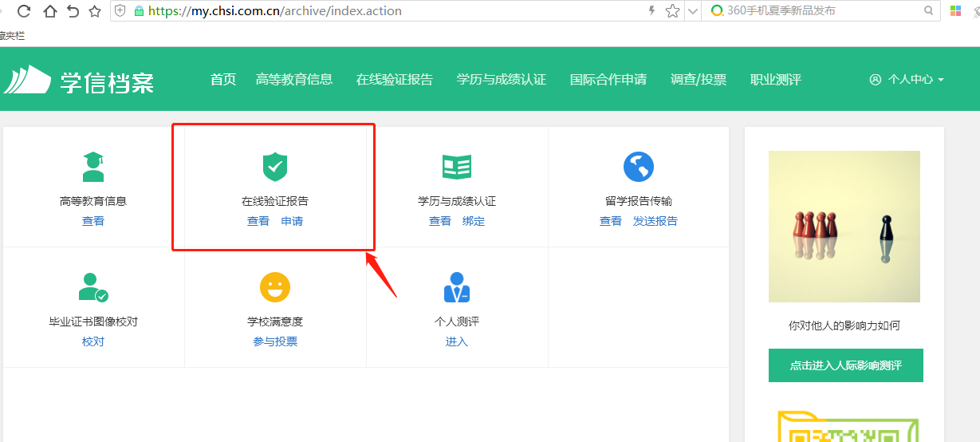Click the green book icon for 学历与成绩认证
This screenshot has width=980, height=442.
pyautogui.click(x=457, y=167)
